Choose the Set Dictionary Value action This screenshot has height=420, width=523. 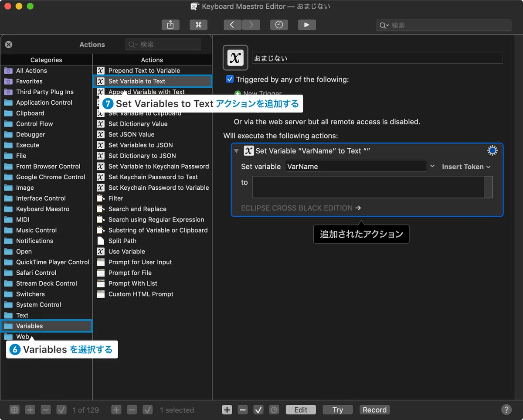point(153,124)
